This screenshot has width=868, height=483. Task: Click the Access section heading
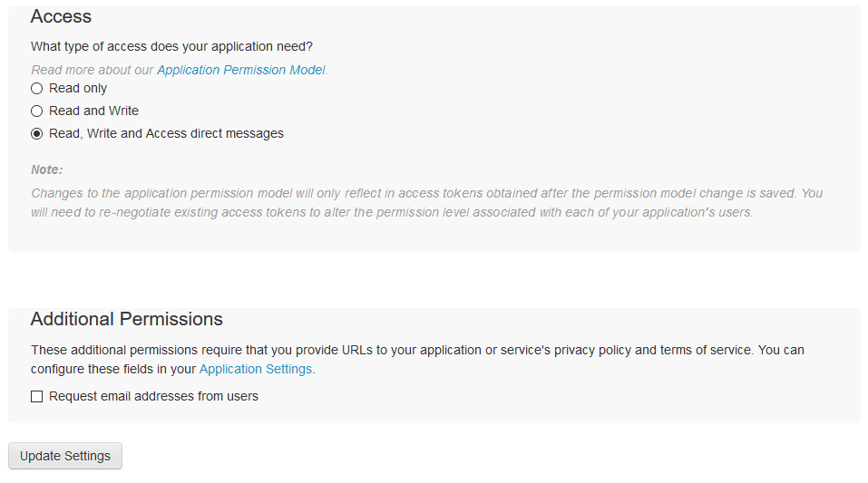[61, 16]
